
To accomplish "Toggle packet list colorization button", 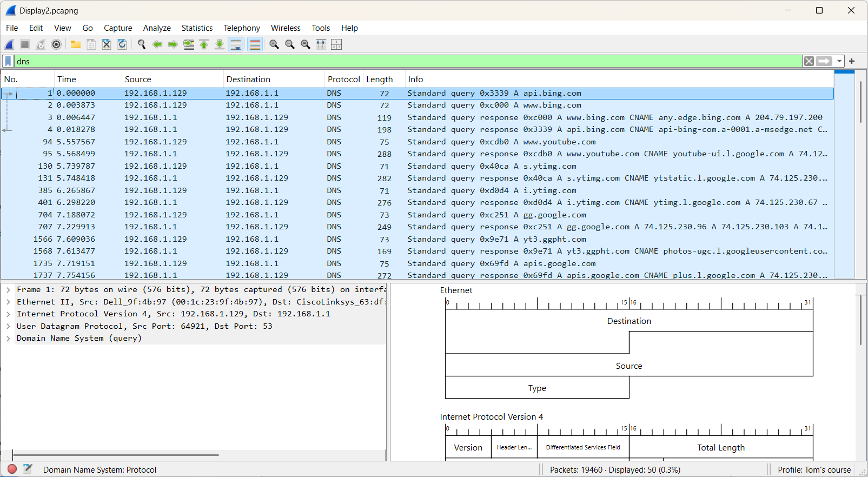I will point(255,44).
